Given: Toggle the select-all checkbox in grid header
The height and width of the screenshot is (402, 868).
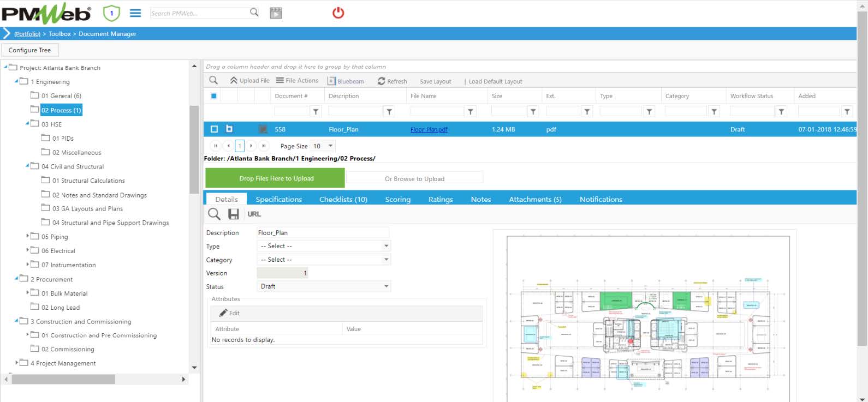Looking at the screenshot, I should [x=214, y=96].
